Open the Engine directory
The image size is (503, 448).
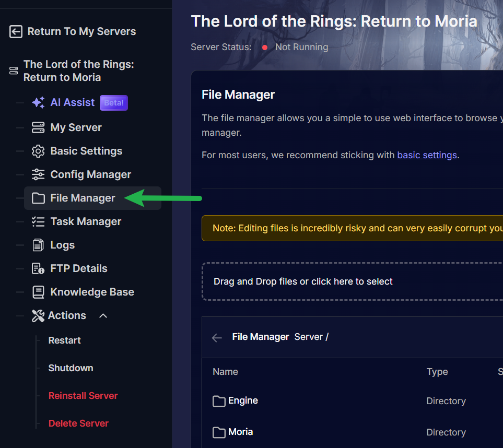point(243,400)
